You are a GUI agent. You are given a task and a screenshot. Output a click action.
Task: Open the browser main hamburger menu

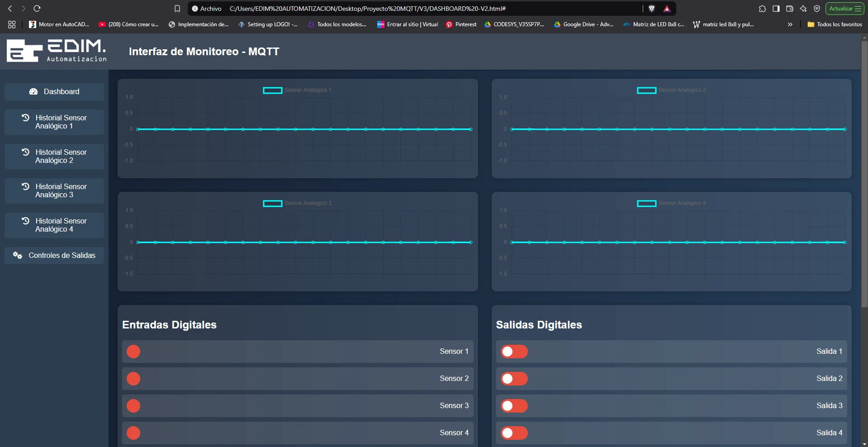(x=858, y=9)
